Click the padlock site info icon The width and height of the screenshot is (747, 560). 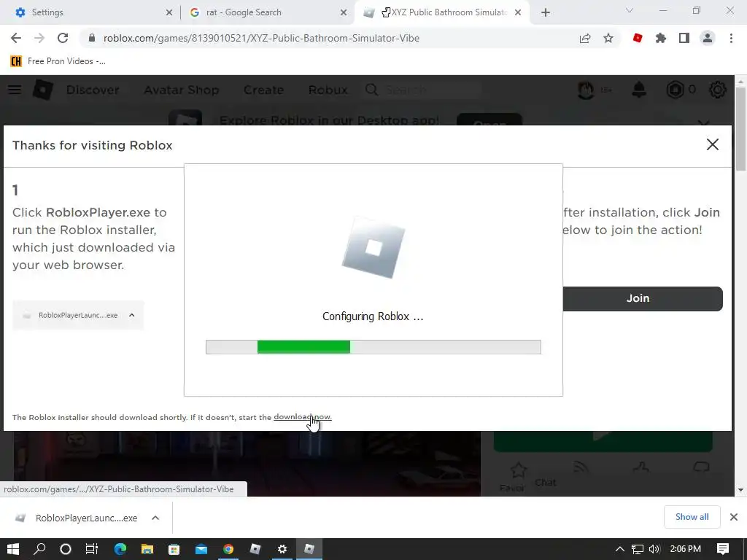(x=92, y=38)
